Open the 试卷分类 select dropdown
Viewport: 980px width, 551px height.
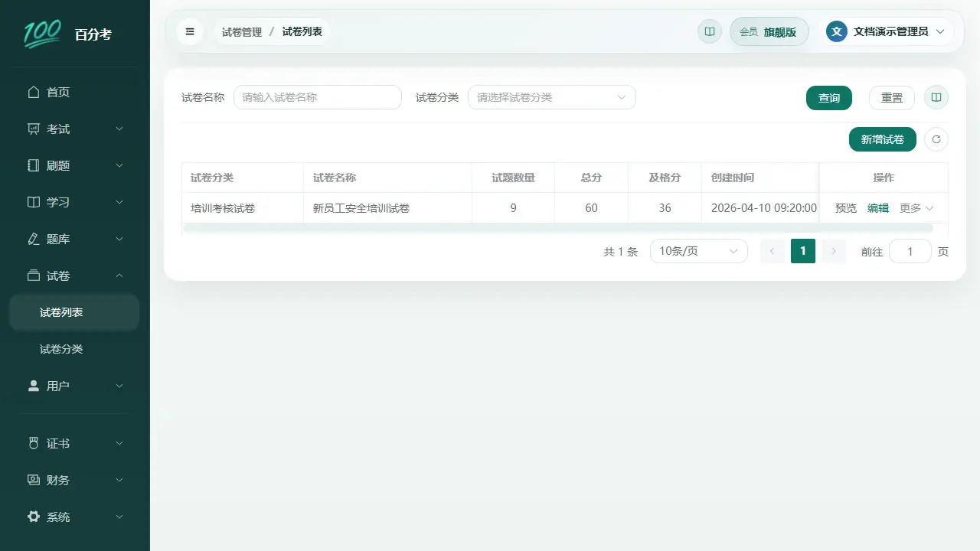(x=552, y=97)
